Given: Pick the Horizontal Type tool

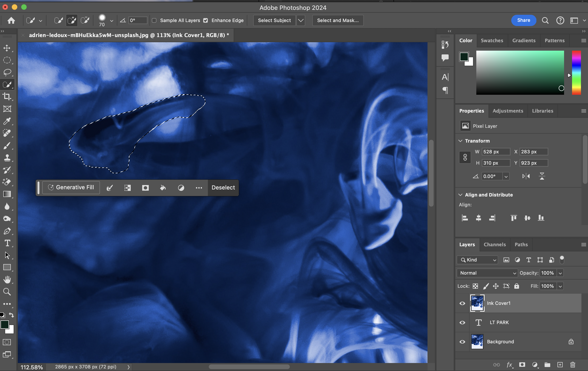Looking at the screenshot, I should point(7,243).
